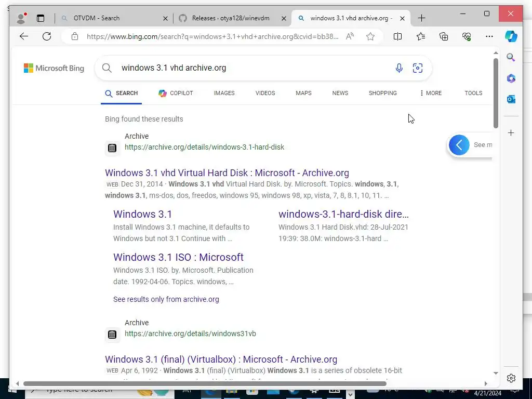The height and width of the screenshot is (399, 532).
Task: Expand the More search categories menu
Action: click(x=431, y=93)
